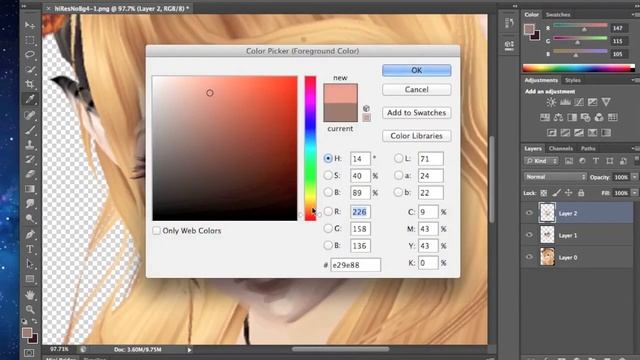This screenshot has width=640, height=360.
Task: Switch to the Channels tab
Action: point(560,149)
